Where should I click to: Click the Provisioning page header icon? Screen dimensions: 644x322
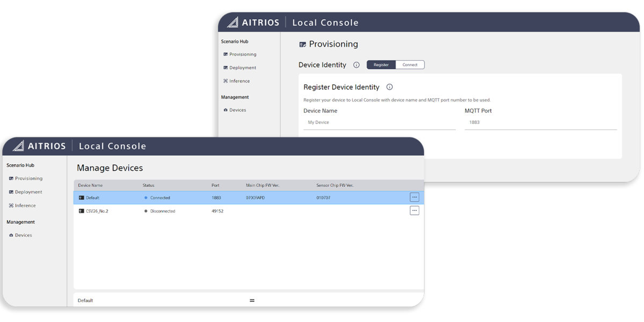(303, 44)
